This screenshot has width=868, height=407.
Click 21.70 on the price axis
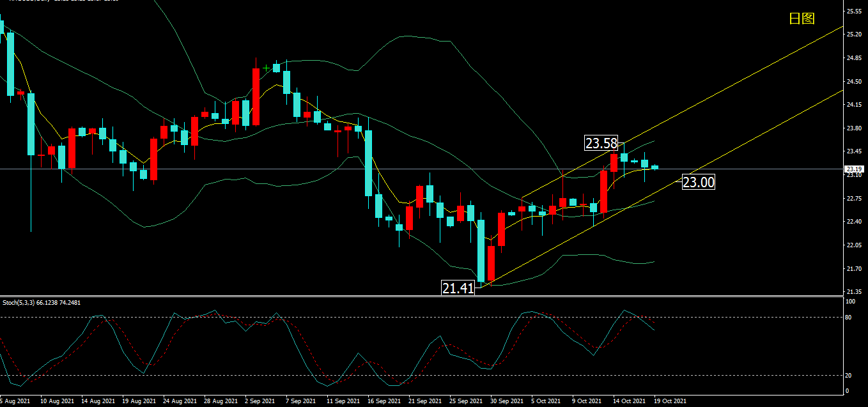coord(853,268)
